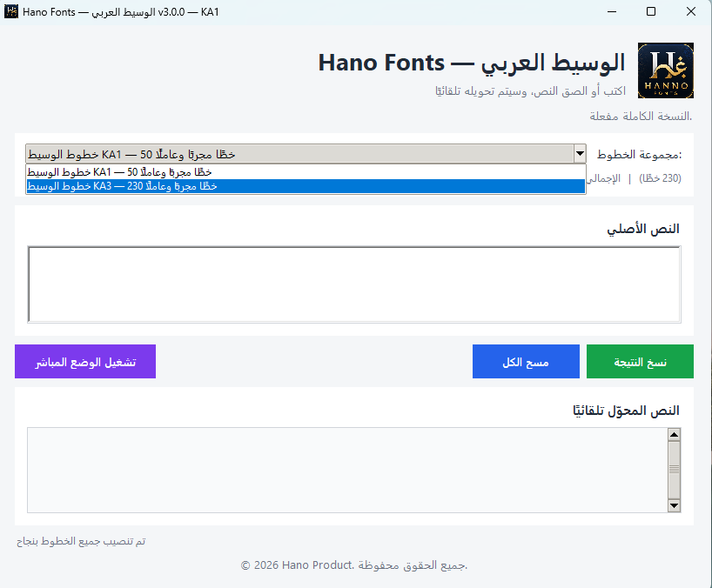Screen dimensions: 712x588
Task: Click the (230 خطًا) total count text
Action: tap(661, 178)
